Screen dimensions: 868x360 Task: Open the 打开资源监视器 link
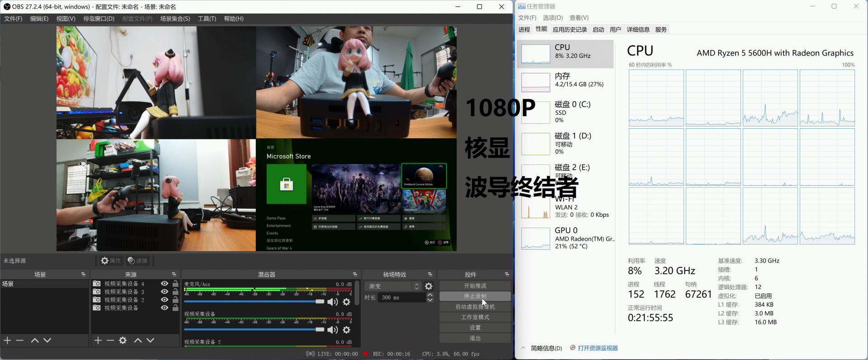[x=598, y=348]
